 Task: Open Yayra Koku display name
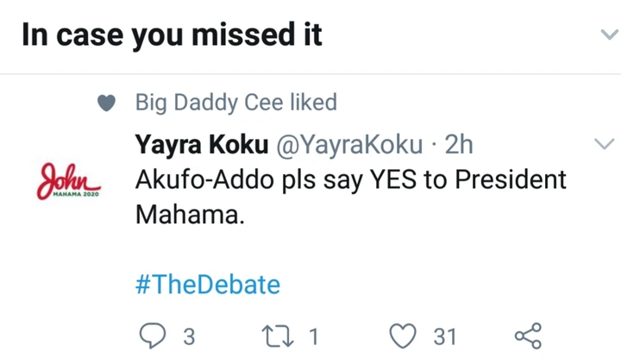(202, 144)
